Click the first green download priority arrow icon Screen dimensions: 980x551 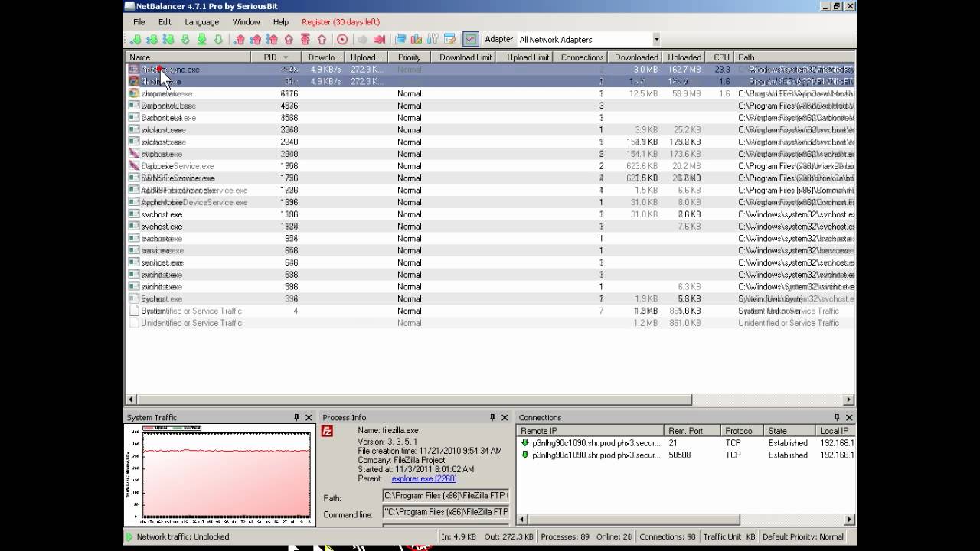pos(136,39)
